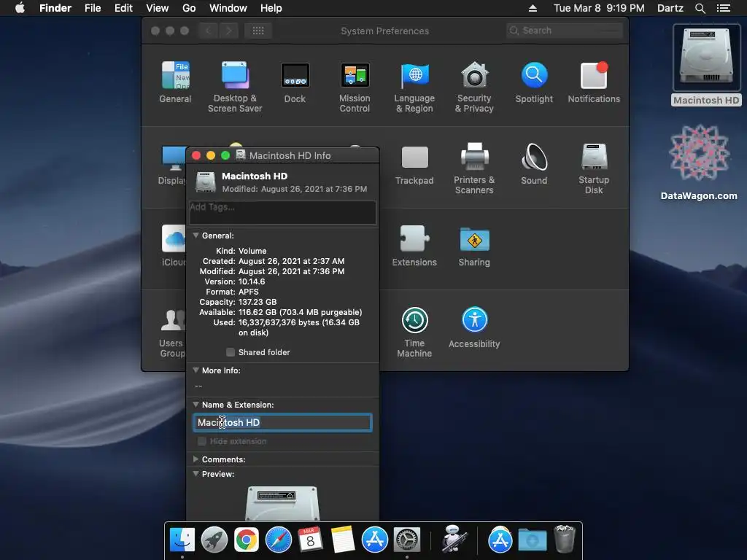Image resolution: width=747 pixels, height=560 pixels.
Task: Open Time Machine pane
Action: [414, 332]
